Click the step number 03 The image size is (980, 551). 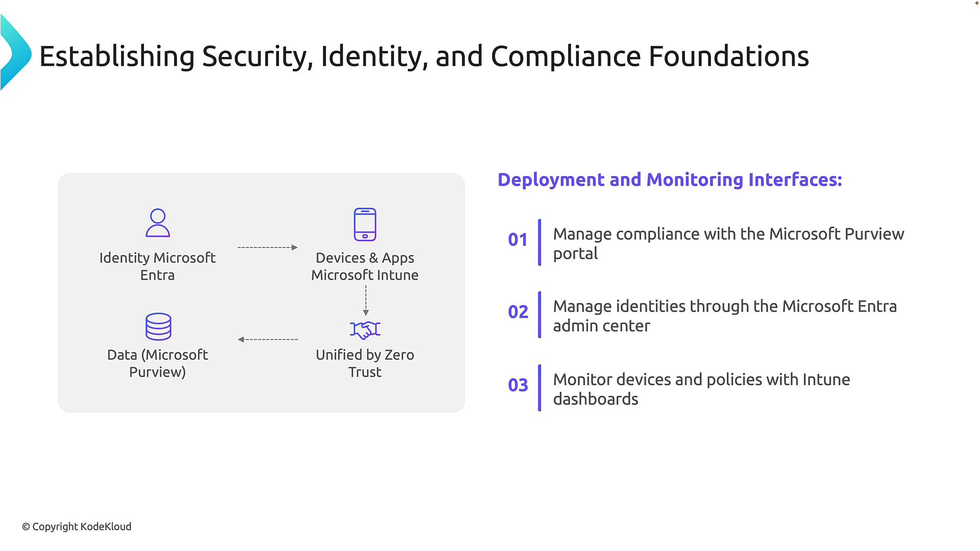coord(518,385)
